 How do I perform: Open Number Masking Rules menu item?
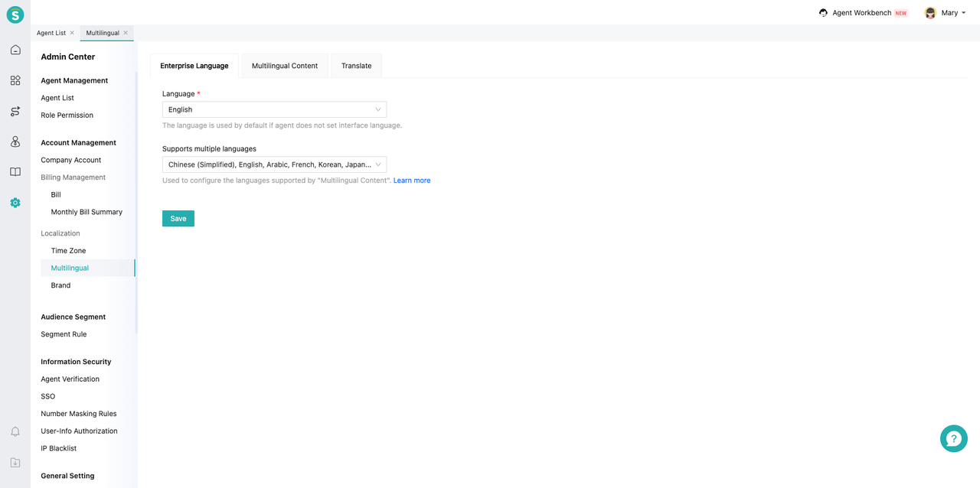(x=79, y=414)
